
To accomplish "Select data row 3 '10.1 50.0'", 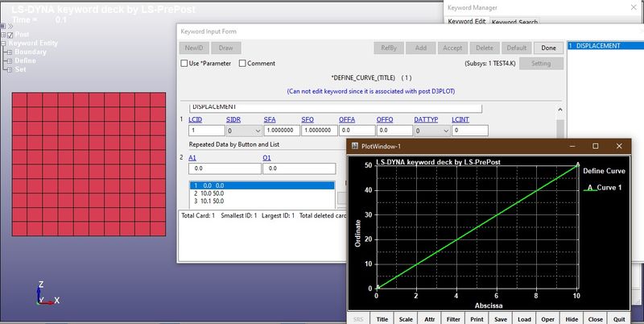I will [x=262, y=201].
